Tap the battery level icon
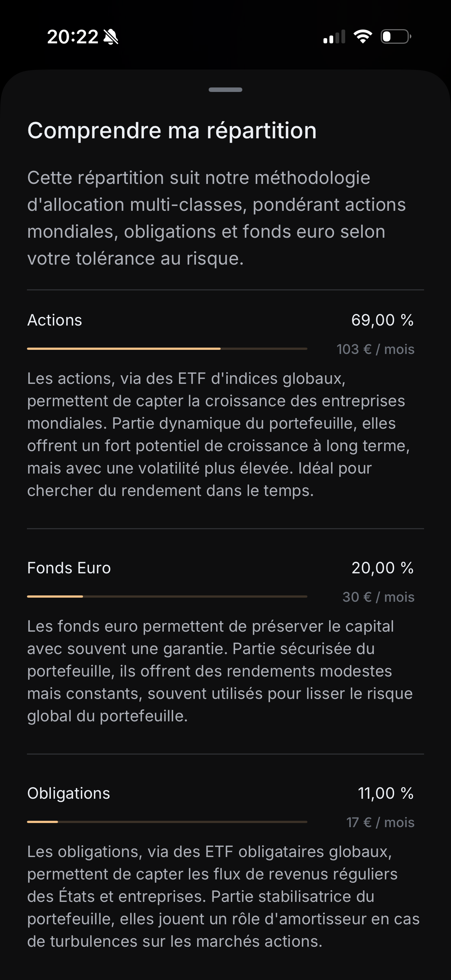Screen dimensions: 451x980 pos(395,37)
